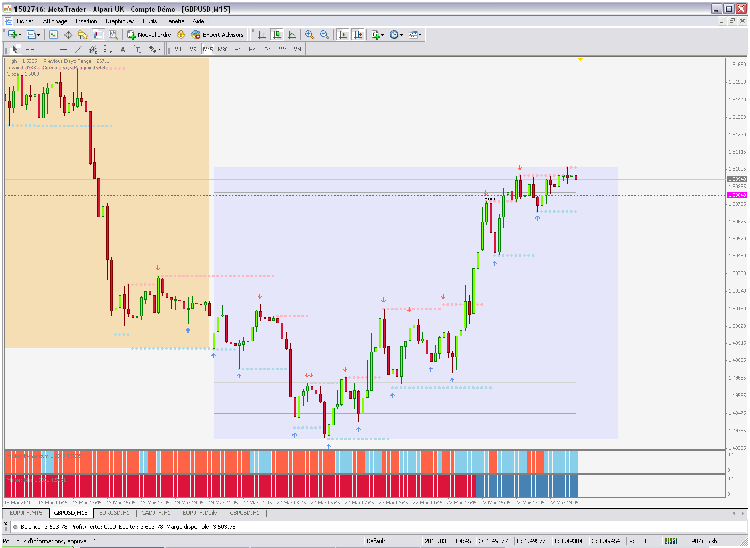Switch timeframe to M1
750x548 pixels.
pos(177,49)
